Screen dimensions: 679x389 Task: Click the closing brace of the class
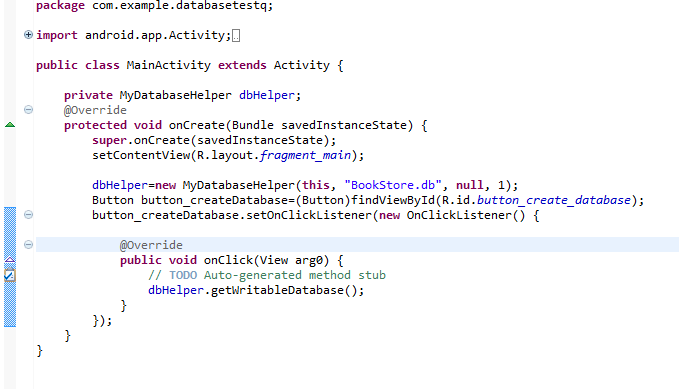(x=40, y=350)
